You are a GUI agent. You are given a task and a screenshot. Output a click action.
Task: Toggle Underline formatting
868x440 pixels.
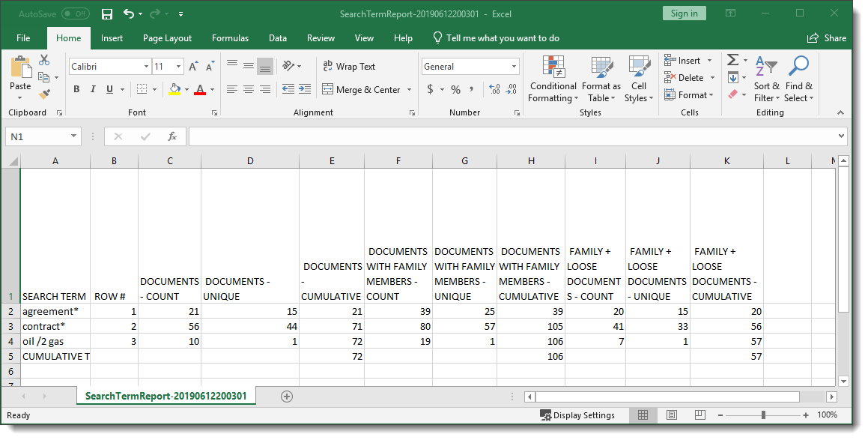(109, 89)
